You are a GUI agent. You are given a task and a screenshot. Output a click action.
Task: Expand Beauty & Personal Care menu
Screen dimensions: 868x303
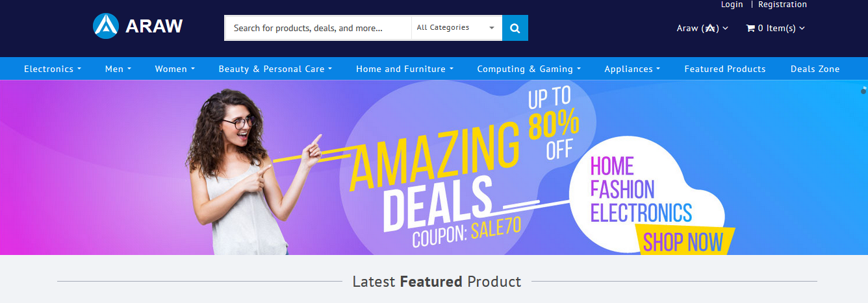275,69
